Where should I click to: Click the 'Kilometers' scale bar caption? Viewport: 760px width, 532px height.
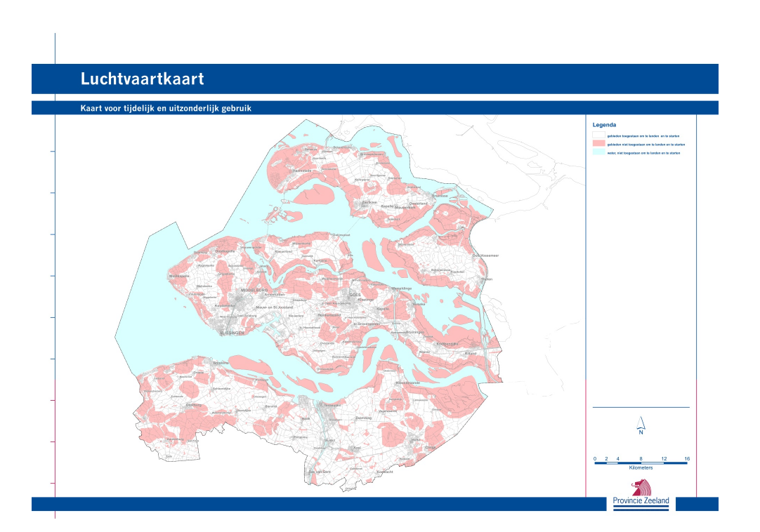pos(641,468)
